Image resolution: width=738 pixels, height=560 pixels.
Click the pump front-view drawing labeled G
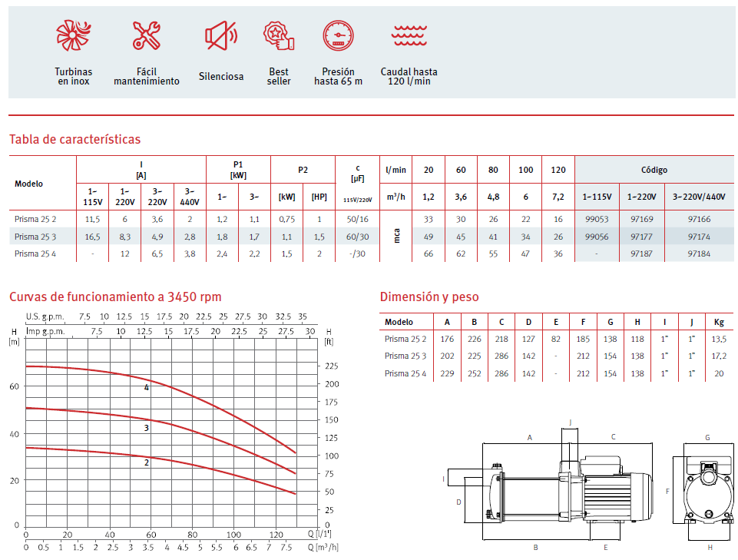coord(707,490)
